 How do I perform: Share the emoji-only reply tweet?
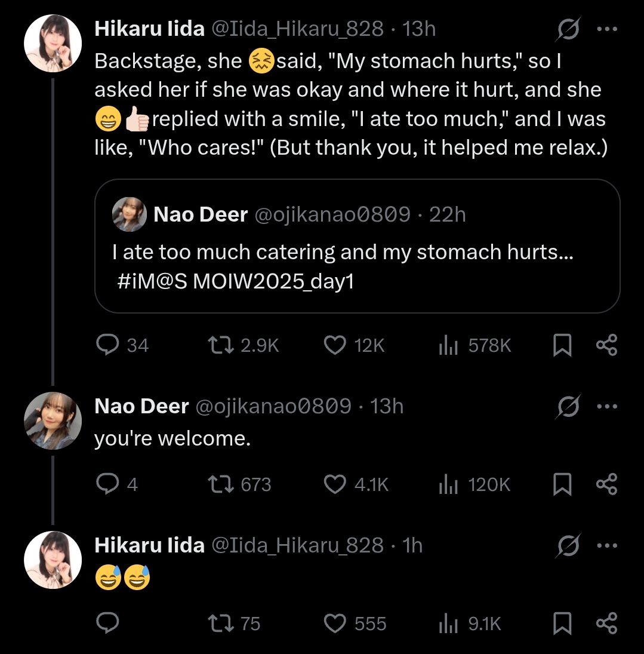[606, 624]
